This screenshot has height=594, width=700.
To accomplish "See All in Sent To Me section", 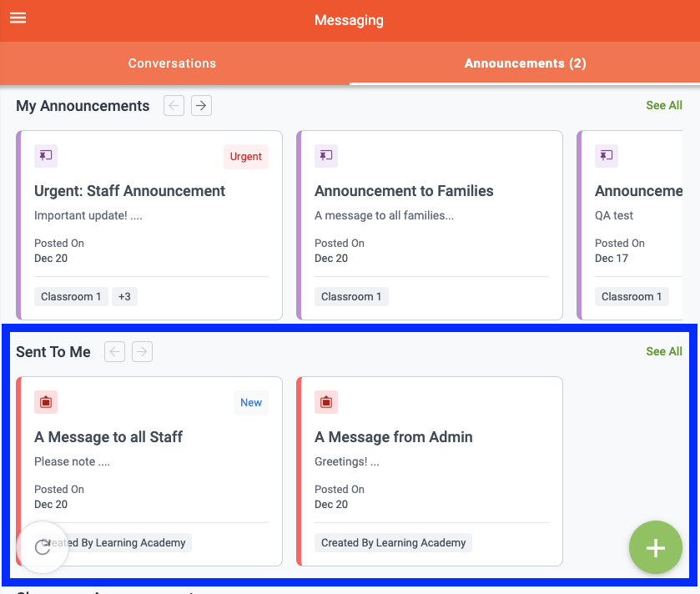I will click(x=663, y=351).
